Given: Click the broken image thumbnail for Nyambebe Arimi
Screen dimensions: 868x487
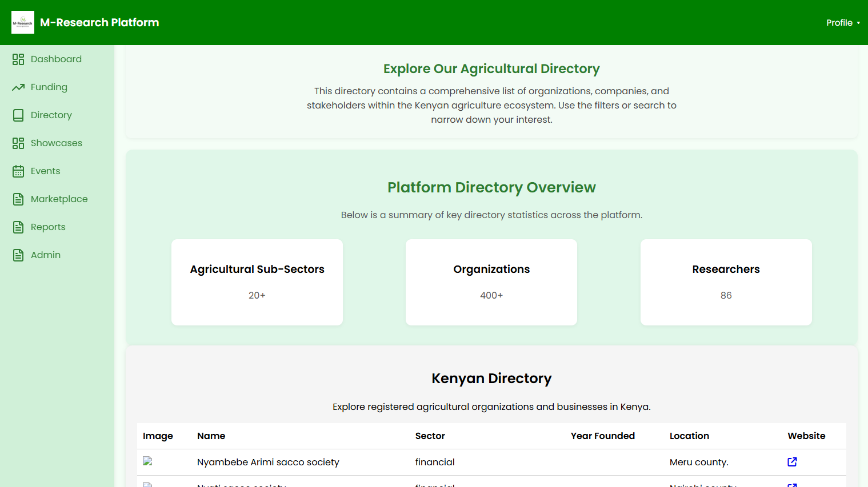Looking at the screenshot, I should (148, 460).
